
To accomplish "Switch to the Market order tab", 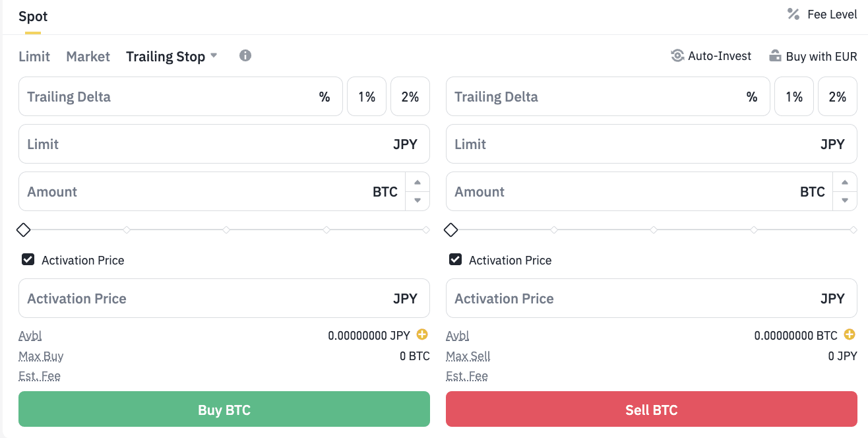I will pos(88,57).
